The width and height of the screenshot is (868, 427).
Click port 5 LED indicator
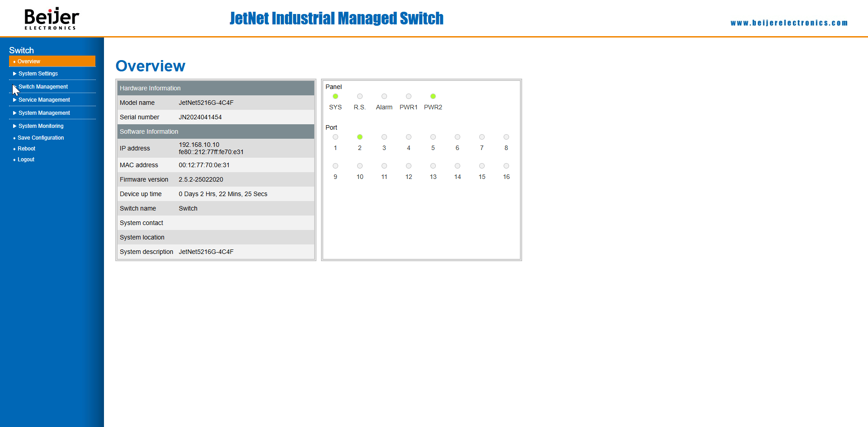tap(433, 137)
